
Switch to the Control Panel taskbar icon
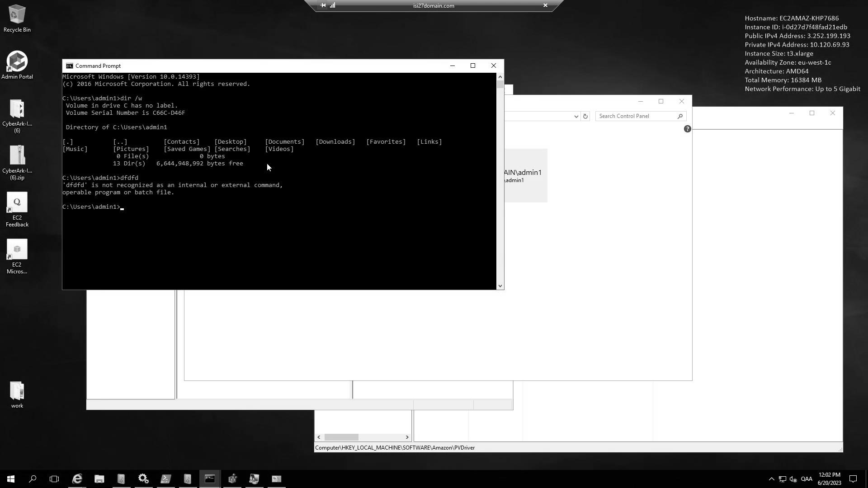pyautogui.click(x=277, y=479)
